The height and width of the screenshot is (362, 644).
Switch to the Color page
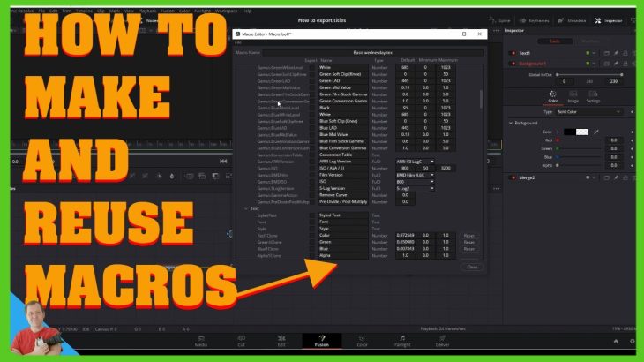pyautogui.click(x=362, y=341)
